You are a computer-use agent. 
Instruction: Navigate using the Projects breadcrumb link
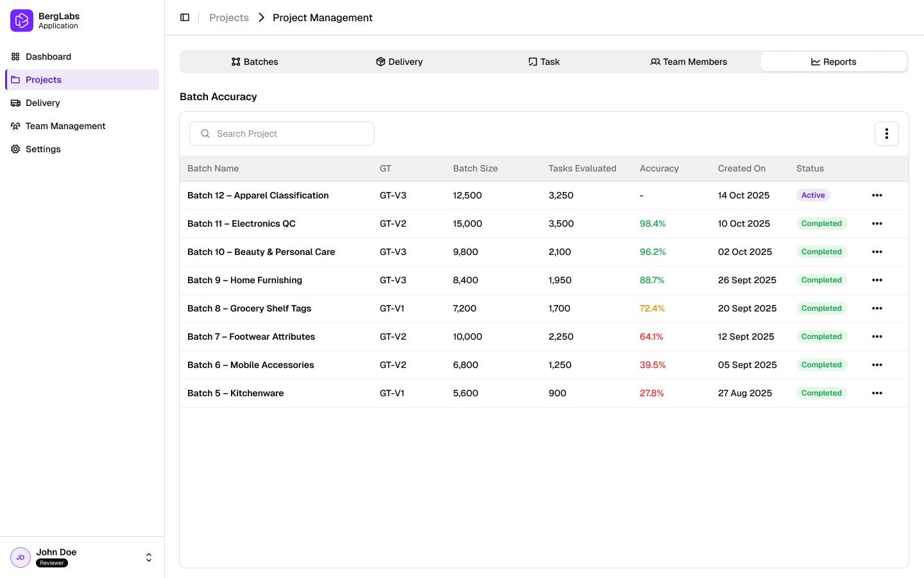tap(228, 17)
